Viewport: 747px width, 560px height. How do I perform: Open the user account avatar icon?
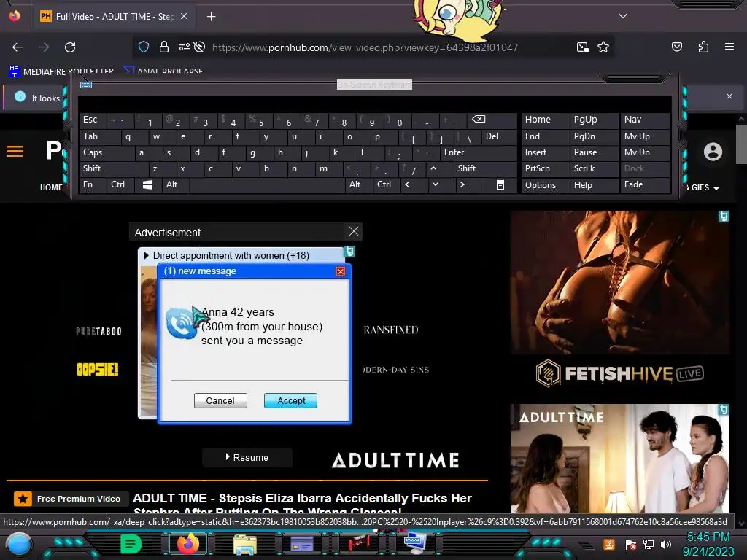tap(713, 152)
